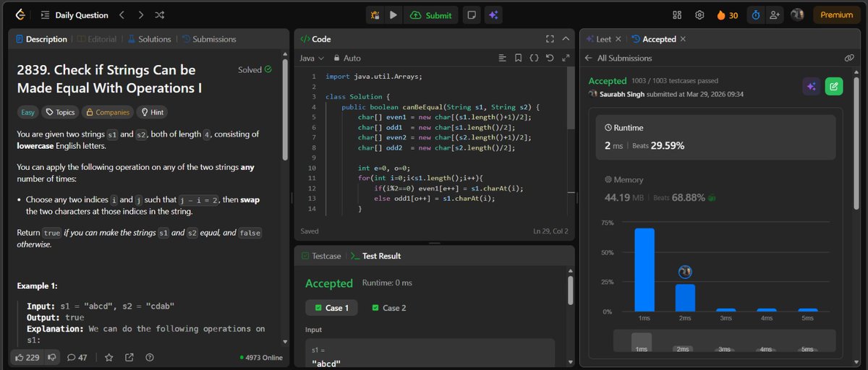Image resolution: width=868 pixels, height=370 pixels.
Task: Close the Accepted tab
Action: tap(683, 39)
